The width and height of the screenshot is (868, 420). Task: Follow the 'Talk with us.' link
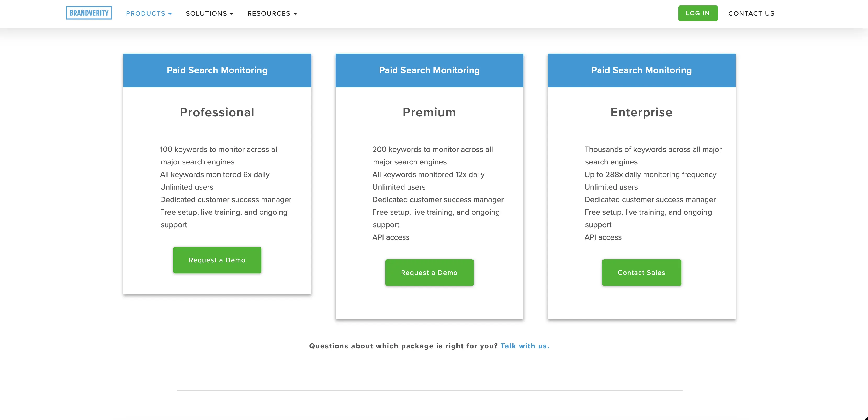coord(525,346)
